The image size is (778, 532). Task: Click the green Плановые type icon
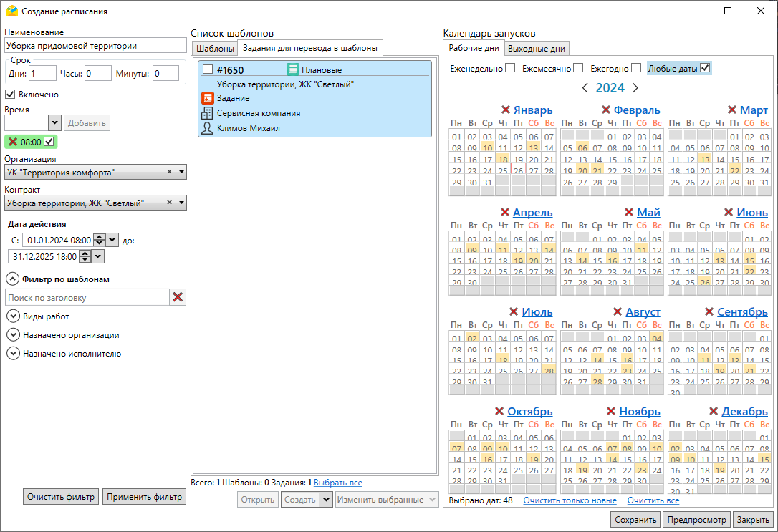click(x=292, y=69)
